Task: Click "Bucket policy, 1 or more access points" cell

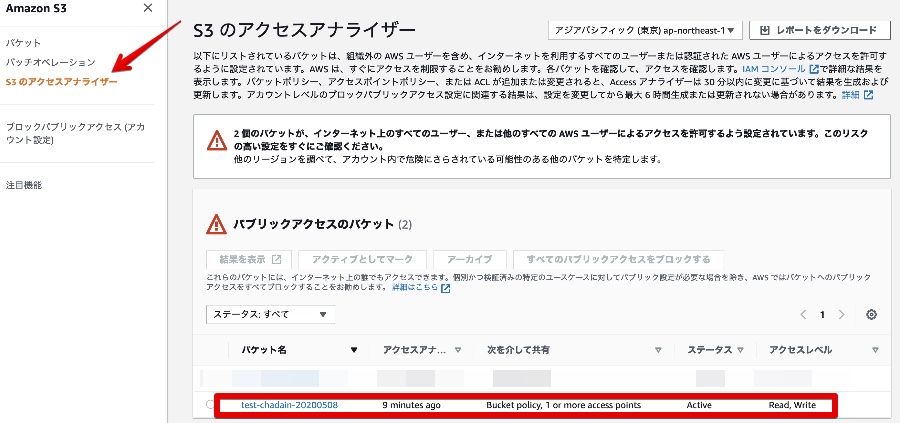Action: tap(564, 405)
